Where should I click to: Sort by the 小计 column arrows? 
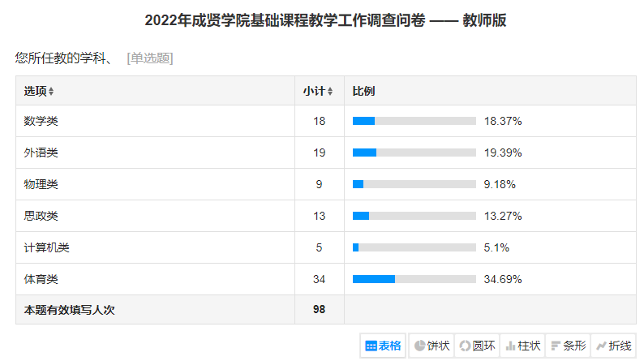click(x=329, y=91)
